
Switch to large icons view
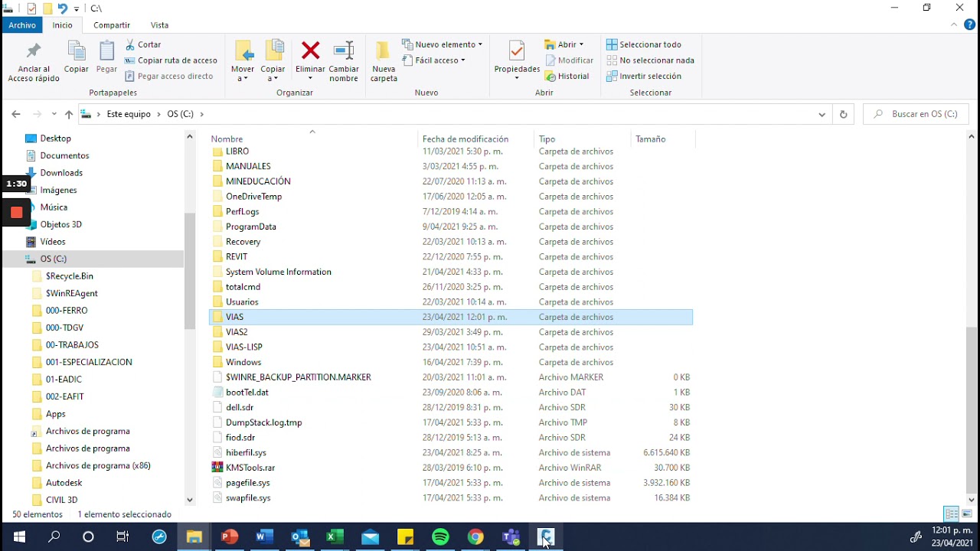967,514
